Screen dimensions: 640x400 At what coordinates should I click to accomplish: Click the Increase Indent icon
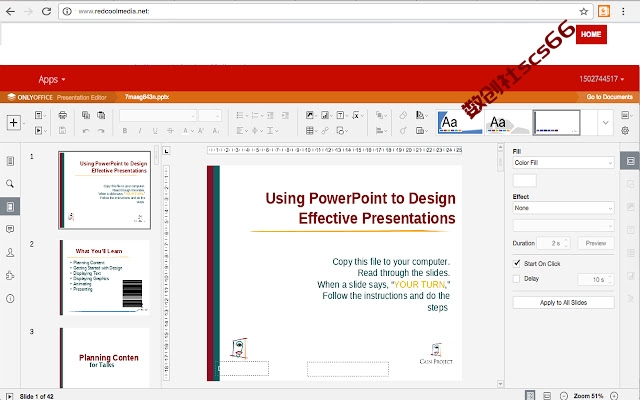(285, 116)
